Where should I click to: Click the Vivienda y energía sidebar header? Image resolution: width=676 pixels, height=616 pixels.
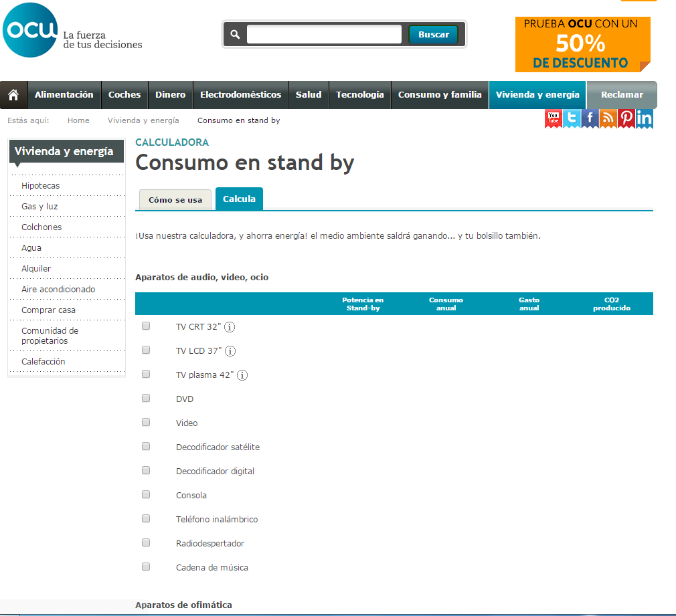click(x=66, y=151)
